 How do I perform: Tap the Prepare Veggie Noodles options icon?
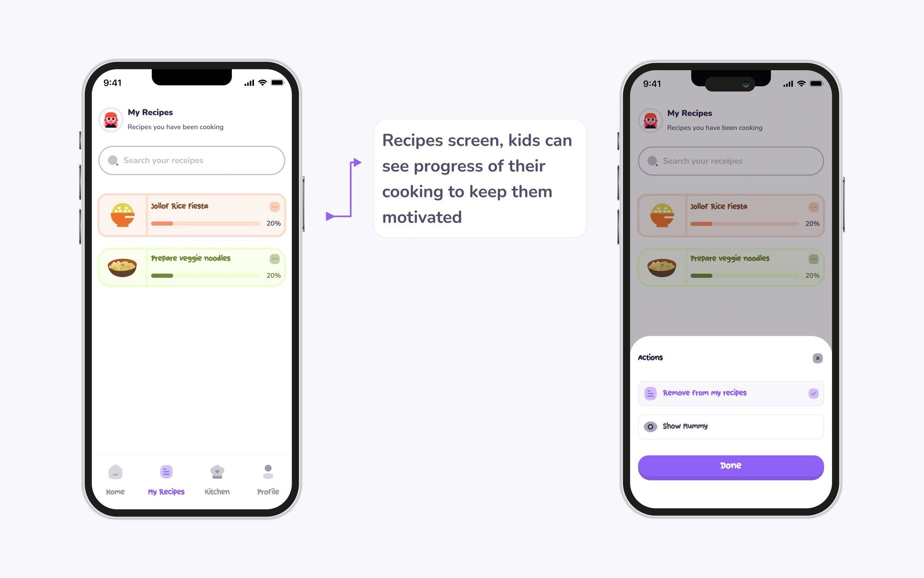(274, 259)
